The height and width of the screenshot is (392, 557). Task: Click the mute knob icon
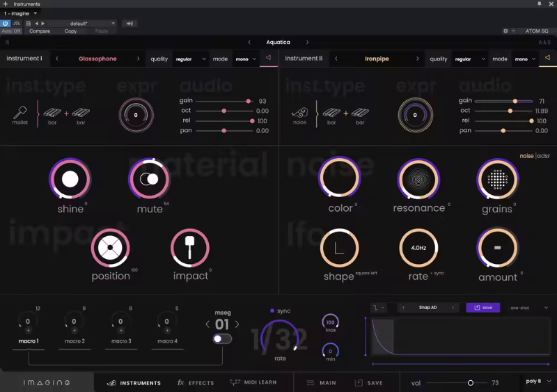pyautogui.click(x=149, y=179)
